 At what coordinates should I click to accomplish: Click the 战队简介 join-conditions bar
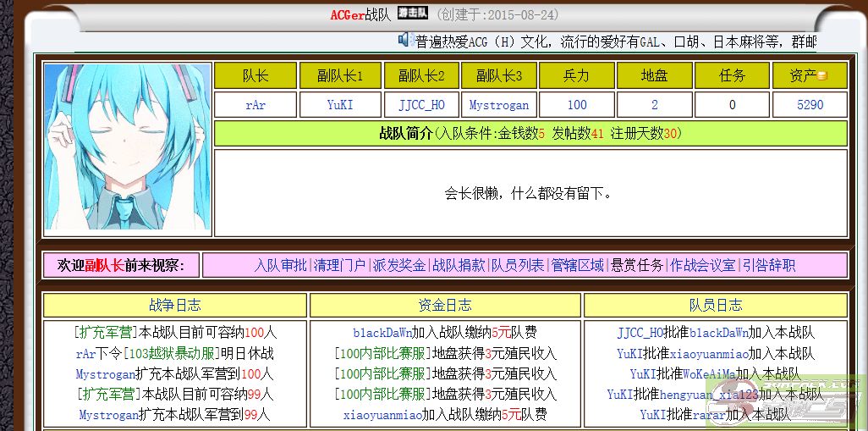(530, 134)
